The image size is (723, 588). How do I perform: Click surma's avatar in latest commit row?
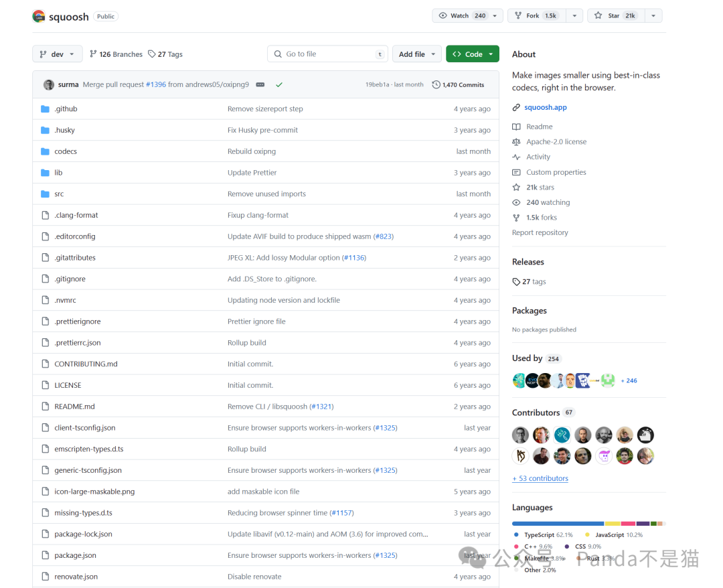(49, 85)
